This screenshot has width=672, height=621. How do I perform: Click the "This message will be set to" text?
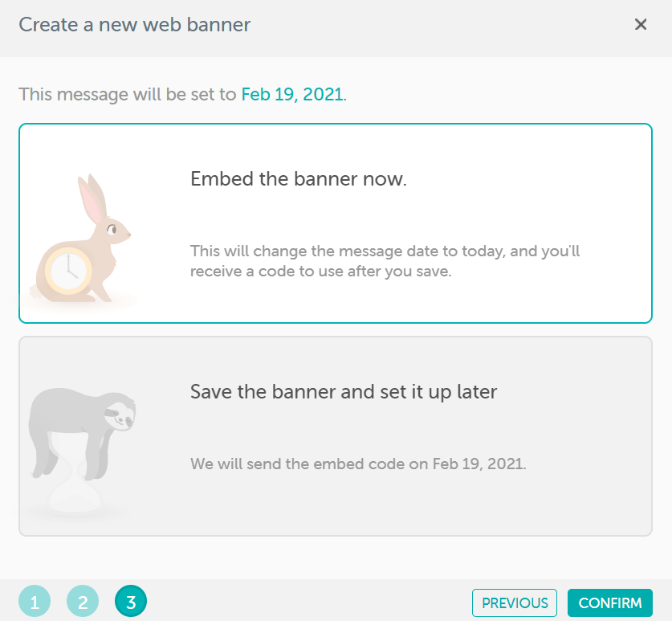point(128,94)
